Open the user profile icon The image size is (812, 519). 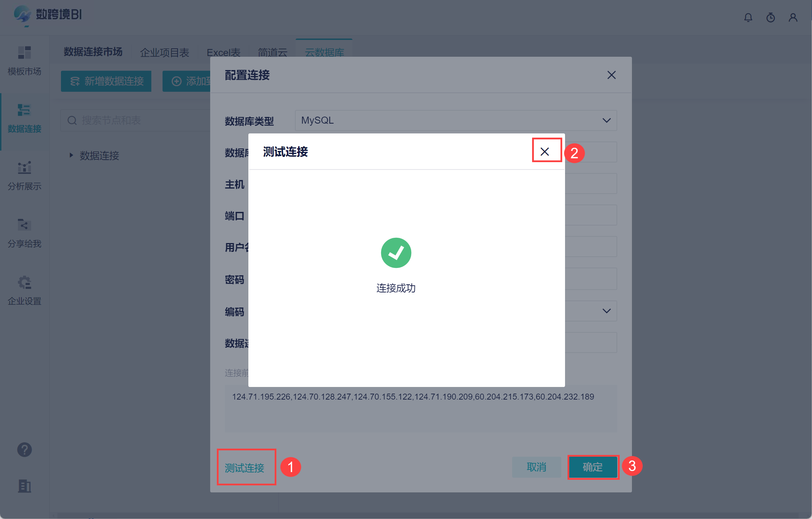pyautogui.click(x=793, y=18)
